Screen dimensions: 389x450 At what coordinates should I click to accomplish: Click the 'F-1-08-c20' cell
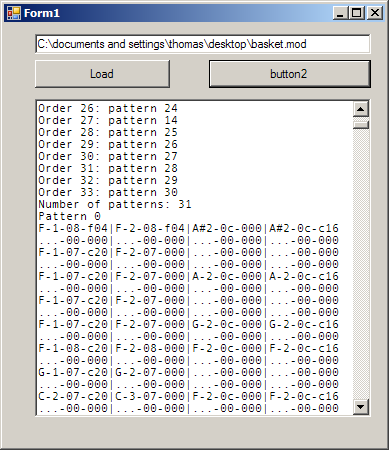pos(73,348)
